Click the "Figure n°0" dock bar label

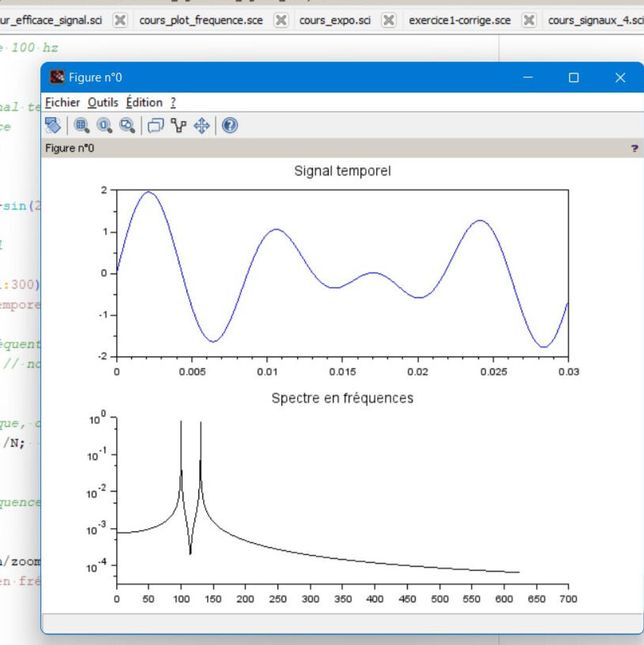tap(70, 148)
